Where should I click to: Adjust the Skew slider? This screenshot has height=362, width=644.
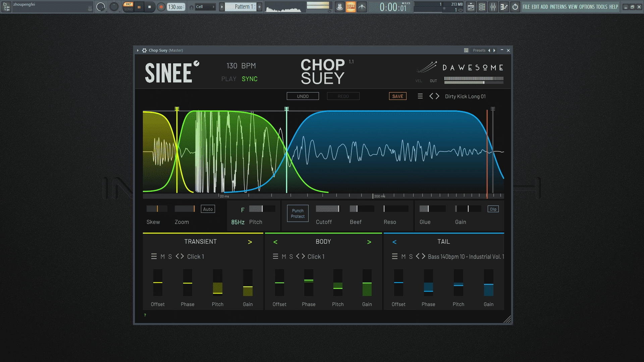[x=157, y=209]
